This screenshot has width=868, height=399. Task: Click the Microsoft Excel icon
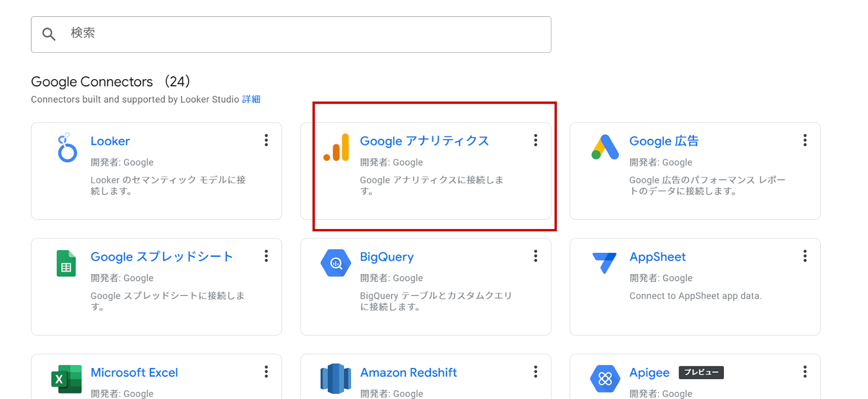pyautogui.click(x=66, y=379)
